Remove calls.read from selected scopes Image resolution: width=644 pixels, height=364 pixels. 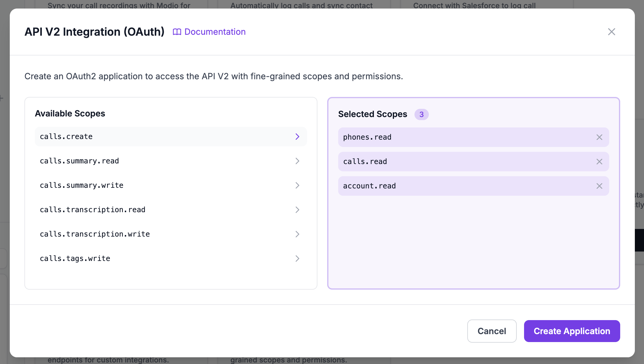[599, 162]
